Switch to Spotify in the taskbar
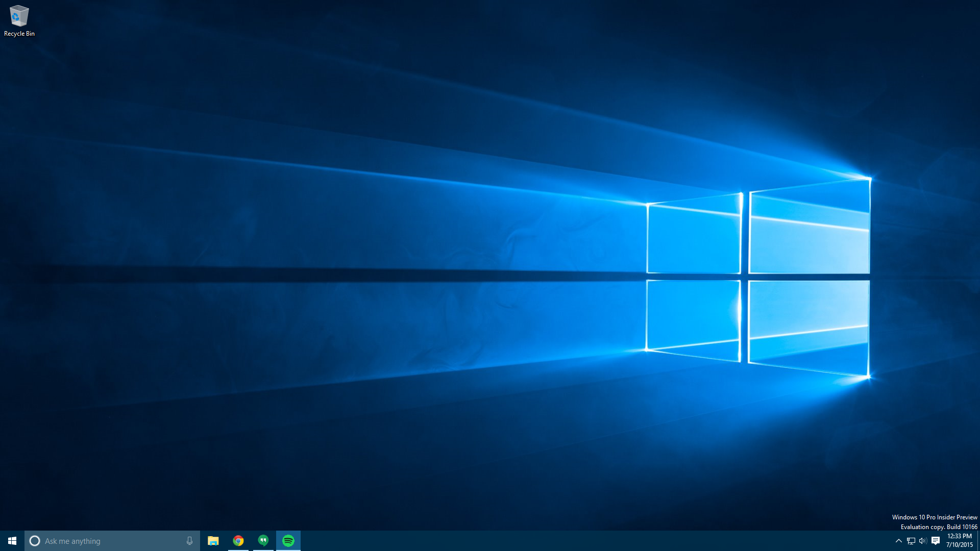The height and width of the screenshot is (551, 980). tap(288, 541)
